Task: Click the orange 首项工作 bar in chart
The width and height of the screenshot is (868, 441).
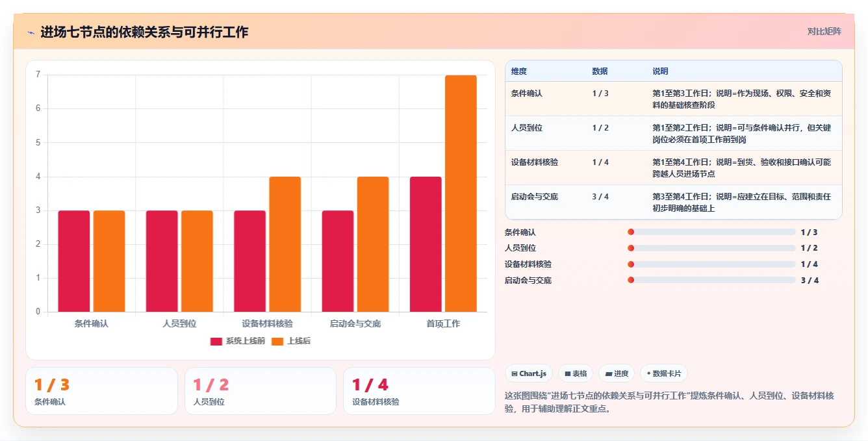Action: tap(461, 194)
